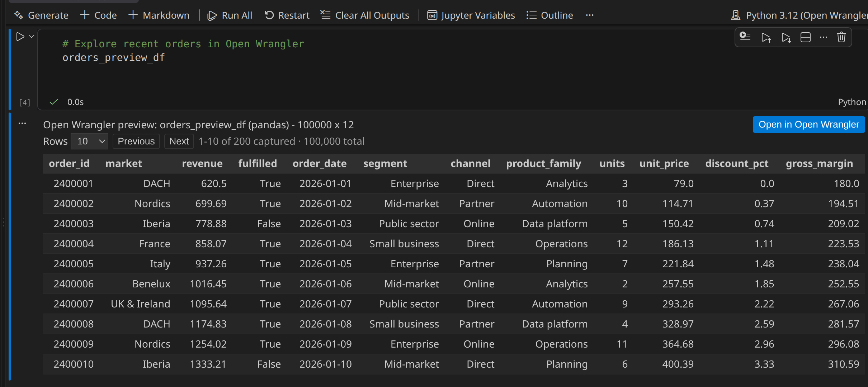Expand run options chevron beside cell

point(32,37)
